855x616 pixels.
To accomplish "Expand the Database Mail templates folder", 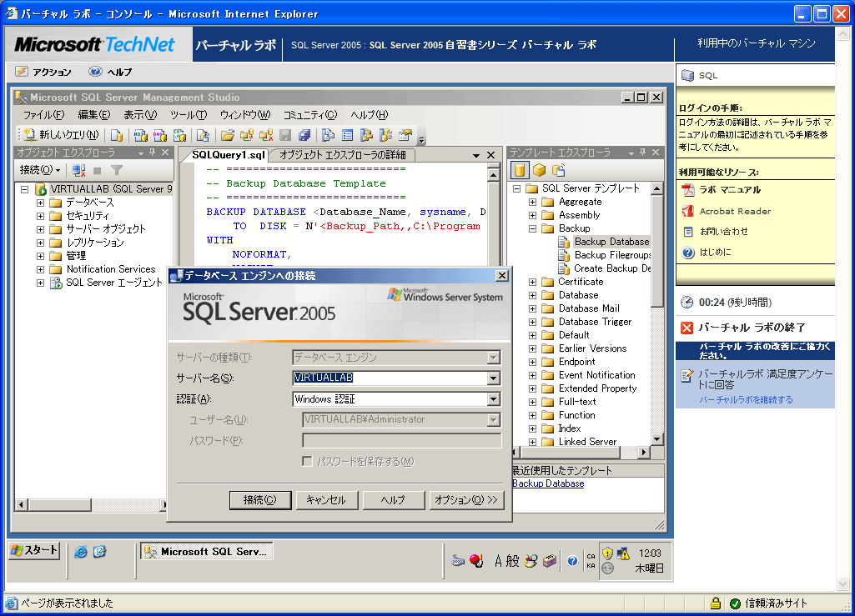I will coord(533,308).
